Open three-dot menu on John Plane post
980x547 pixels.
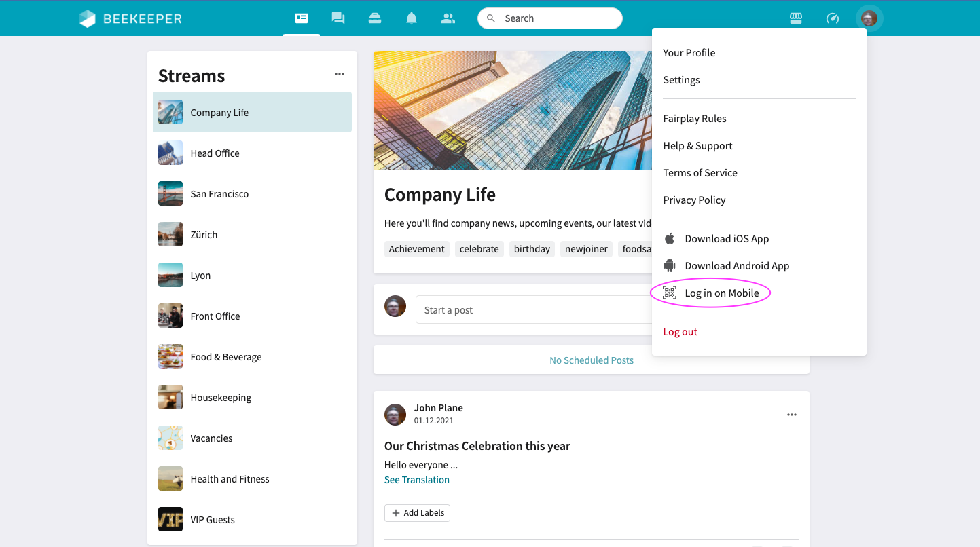792,415
